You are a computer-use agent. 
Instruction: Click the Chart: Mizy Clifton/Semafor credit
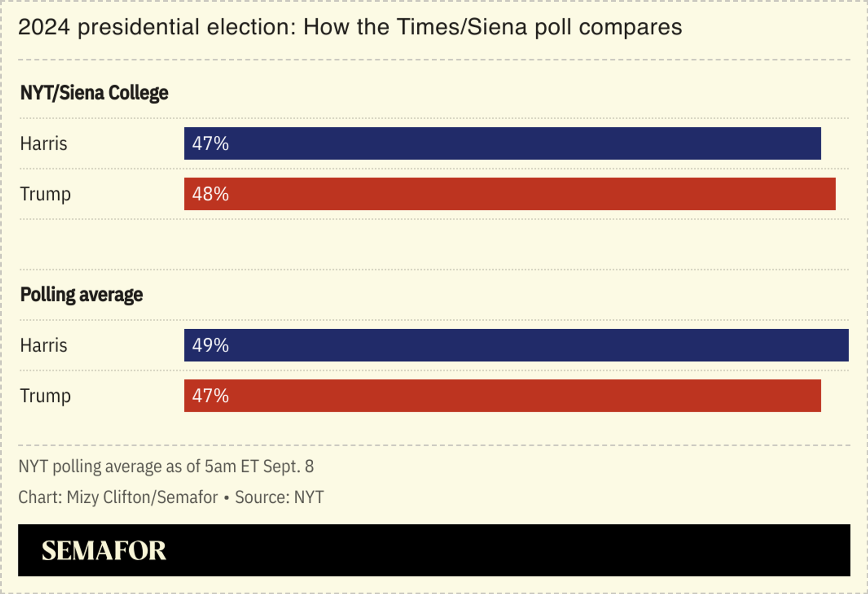(x=118, y=497)
